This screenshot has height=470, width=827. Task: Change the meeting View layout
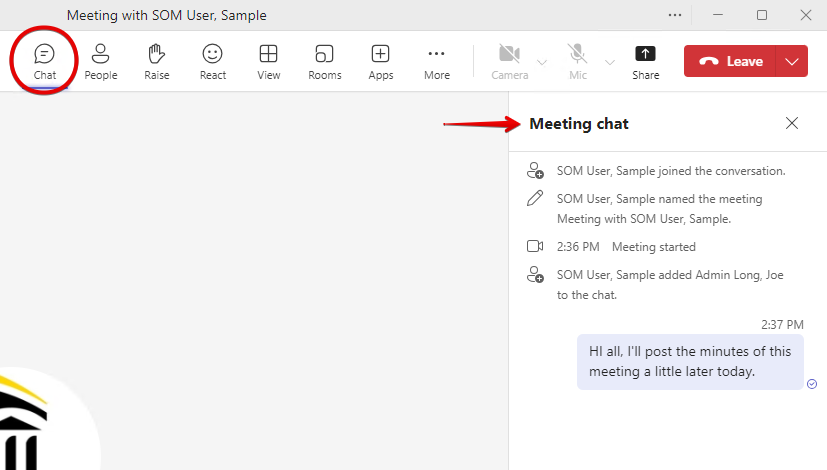(268, 60)
